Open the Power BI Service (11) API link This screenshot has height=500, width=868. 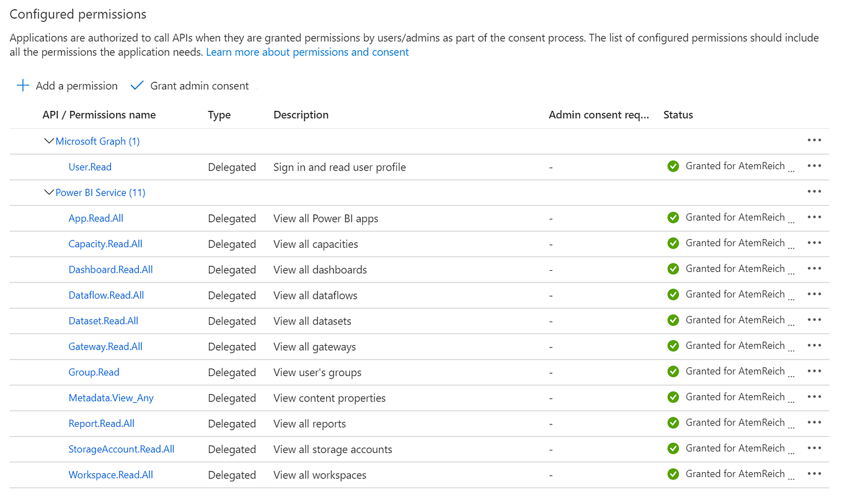(100, 193)
